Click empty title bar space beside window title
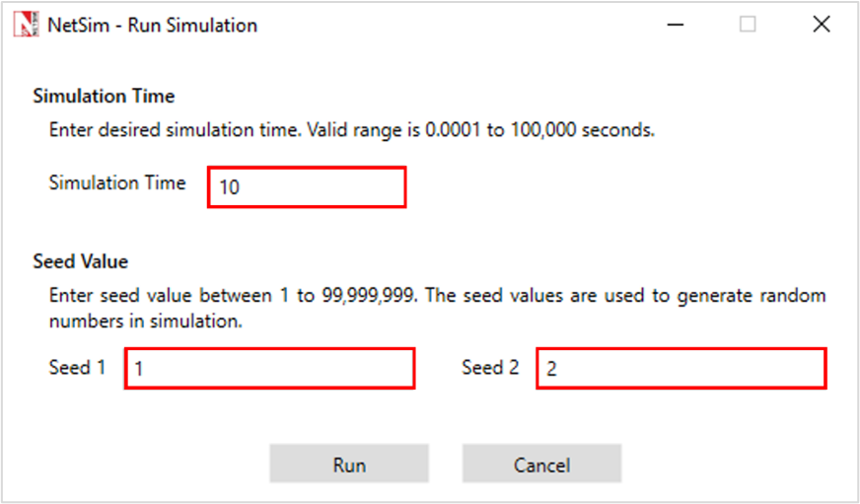Image resolution: width=860 pixels, height=504 pixels. pyautogui.click(x=444, y=25)
